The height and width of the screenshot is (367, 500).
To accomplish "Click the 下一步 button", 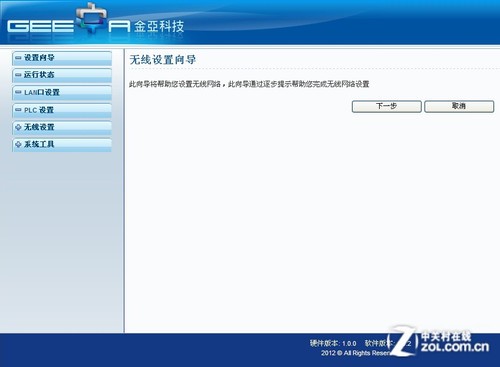I will pyautogui.click(x=387, y=106).
